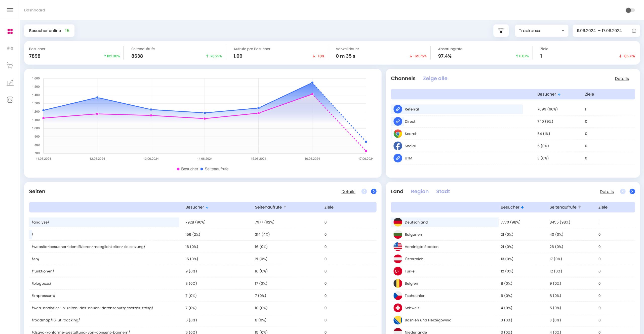Click the calendar icon in date range
644x334 pixels.
coord(634,31)
